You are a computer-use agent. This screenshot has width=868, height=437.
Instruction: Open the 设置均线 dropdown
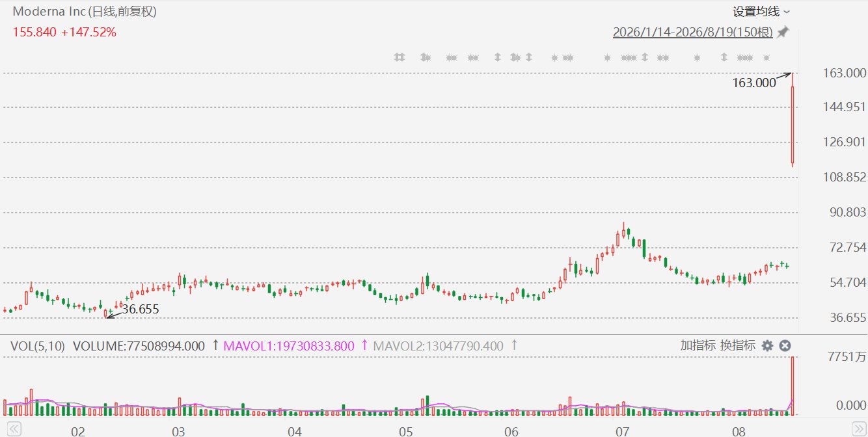(x=761, y=12)
